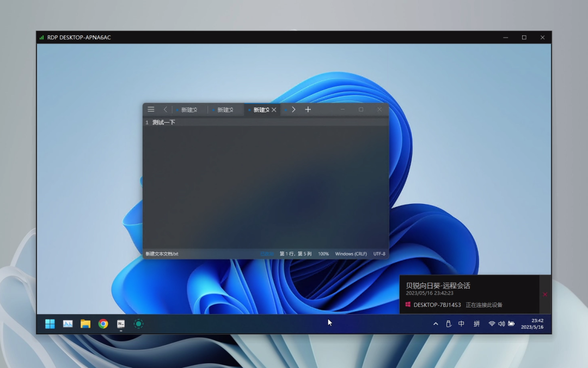Screen dimensions: 588x368
Task: Change the Windows (CRLF) line ending setting
Action: tap(351, 254)
